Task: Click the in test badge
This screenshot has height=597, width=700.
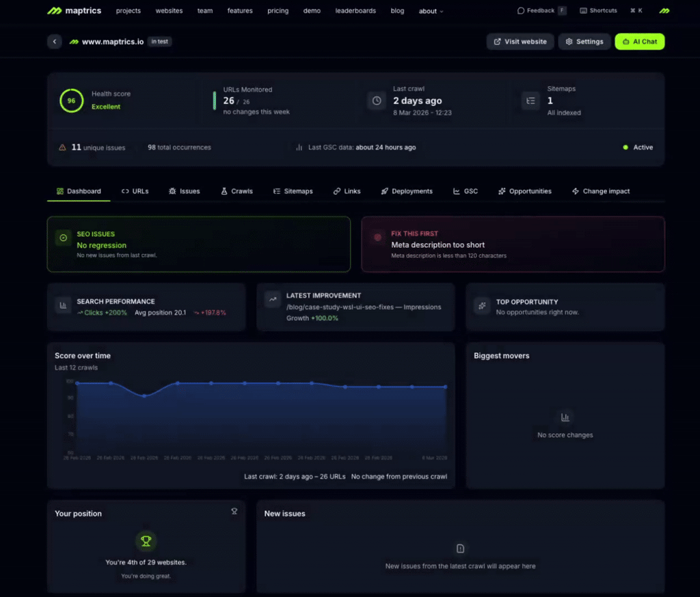Action: 159,42
